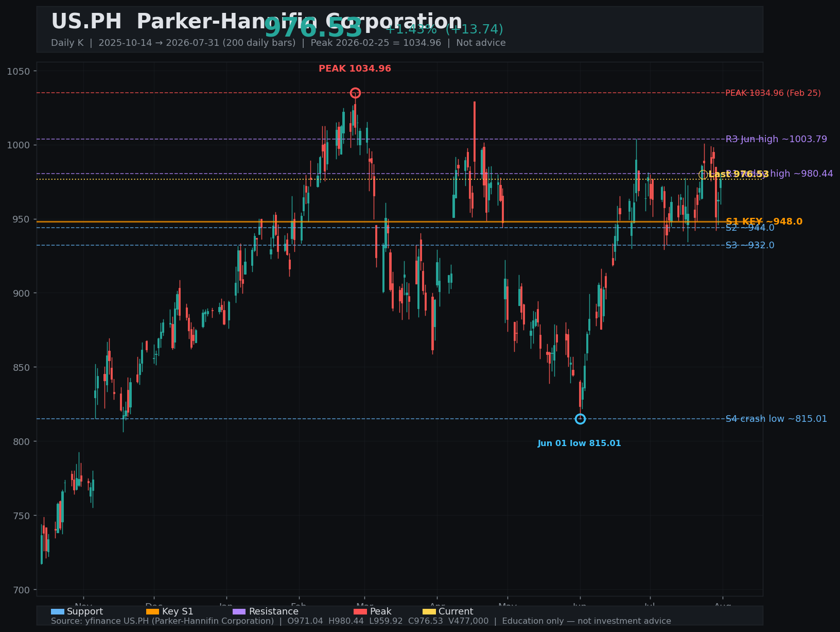The height and width of the screenshot is (632, 840).
Task: Click the 'S1 KEY ~948.0' label
Action: pyautogui.click(x=764, y=221)
